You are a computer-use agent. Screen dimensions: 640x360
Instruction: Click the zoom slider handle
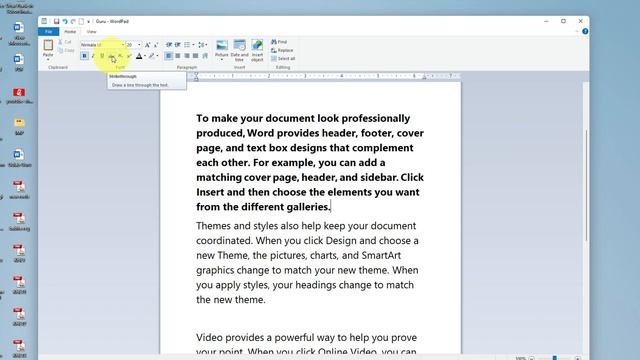[555, 358]
